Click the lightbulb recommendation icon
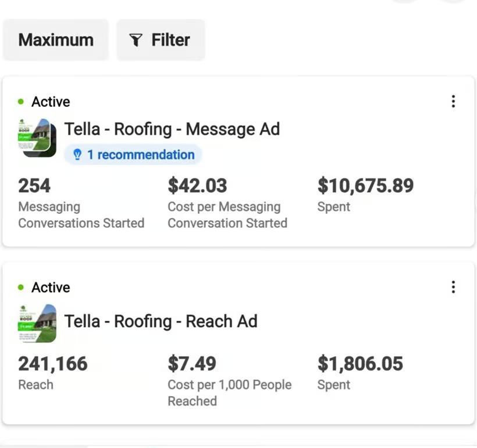The image size is (477, 448). [77, 155]
